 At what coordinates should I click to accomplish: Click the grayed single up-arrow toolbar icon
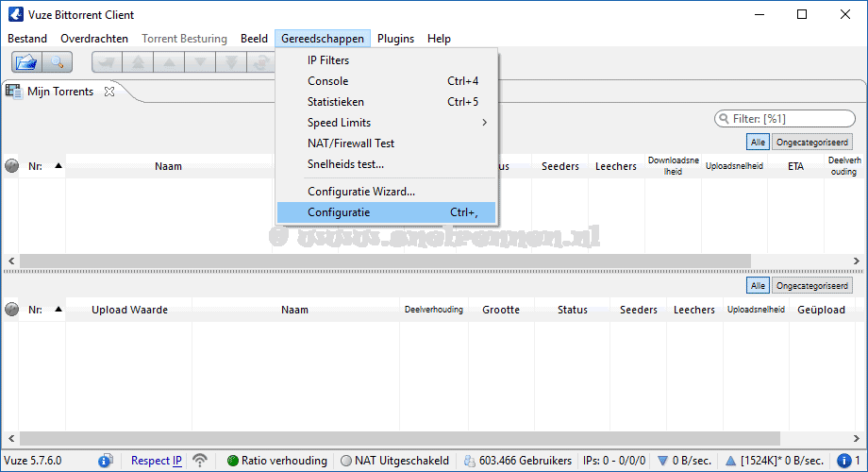(x=169, y=62)
